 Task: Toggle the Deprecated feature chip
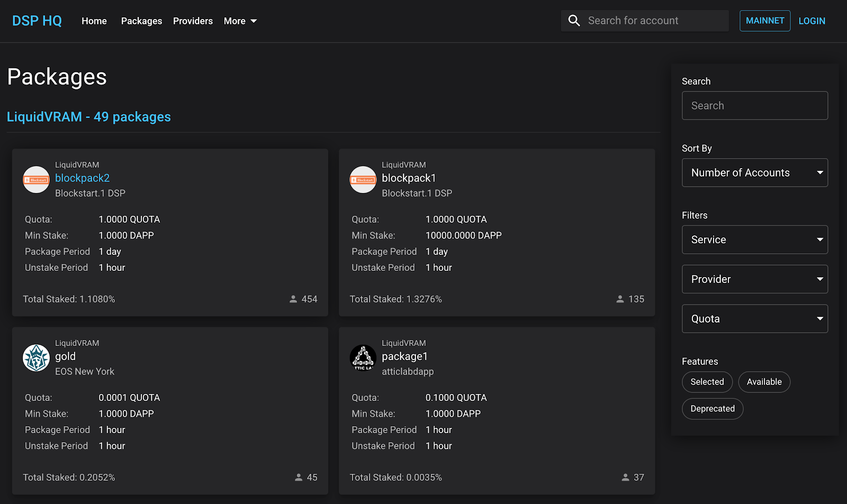pyautogui.click(x=712, y=409)
